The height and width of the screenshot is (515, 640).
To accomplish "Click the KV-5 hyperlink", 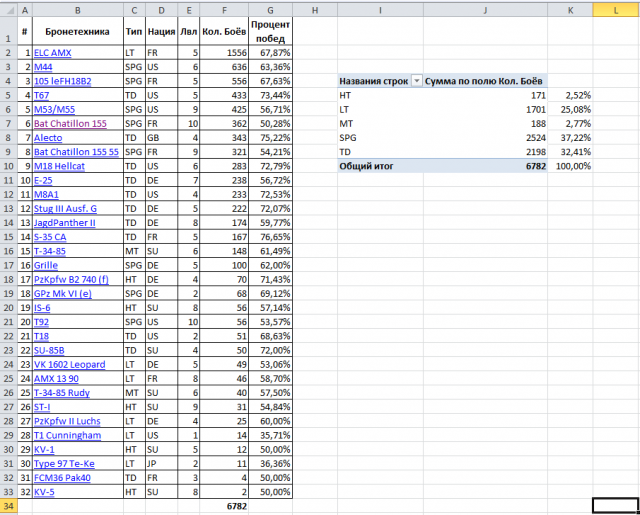I will tap(45, 492).
